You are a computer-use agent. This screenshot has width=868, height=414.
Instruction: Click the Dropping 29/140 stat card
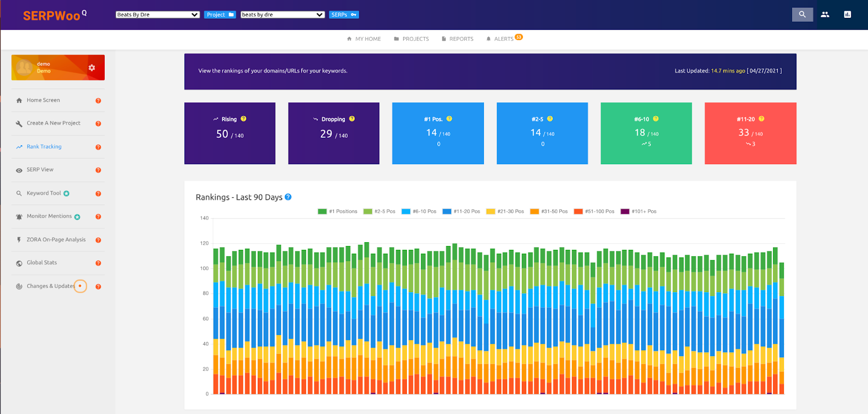click(x=334, y=133)
